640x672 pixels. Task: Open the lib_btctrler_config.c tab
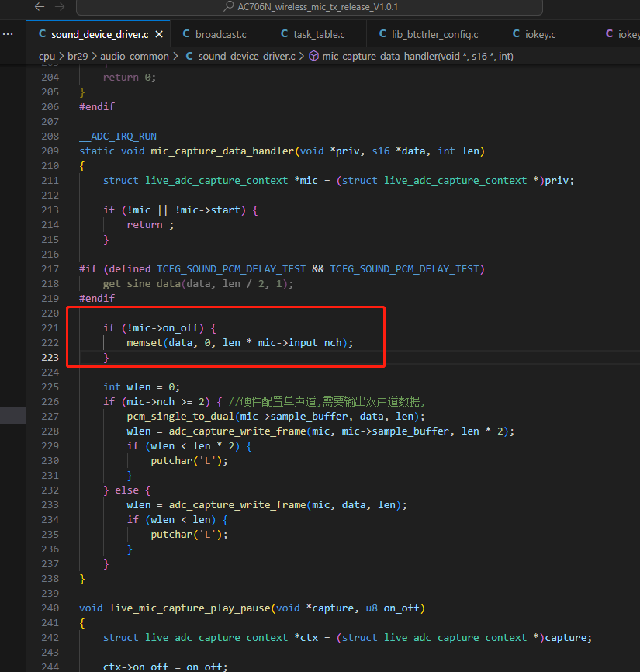(x=434, y=34)
